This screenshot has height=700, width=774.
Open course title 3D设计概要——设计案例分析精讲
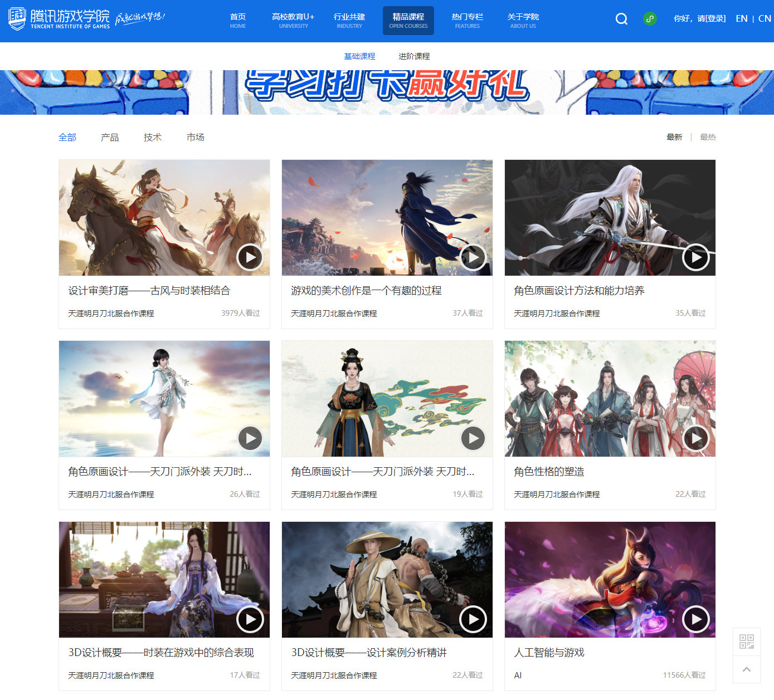coord(369,653)
